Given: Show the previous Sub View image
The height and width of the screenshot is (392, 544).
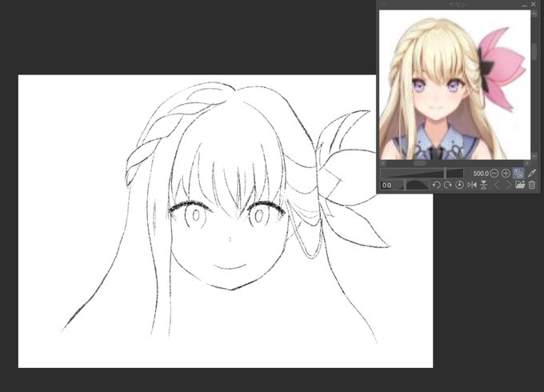Looking at the screenshot, I should click(497, 185).
